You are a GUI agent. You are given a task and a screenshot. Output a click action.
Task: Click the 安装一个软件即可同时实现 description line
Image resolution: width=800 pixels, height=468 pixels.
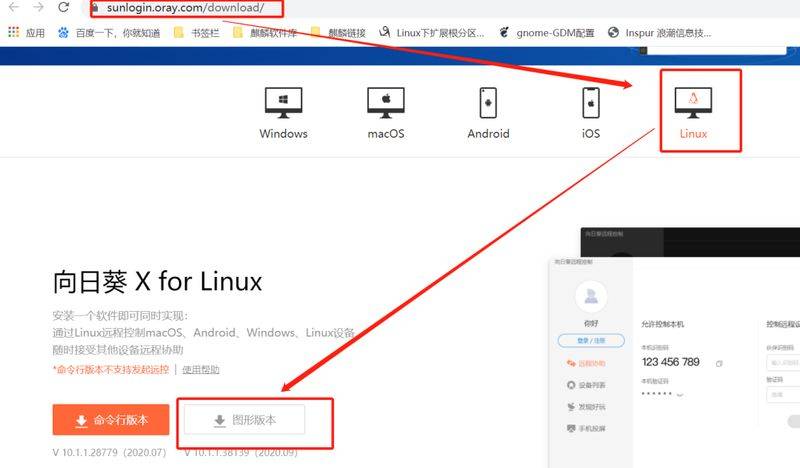(x=120, y=315)
